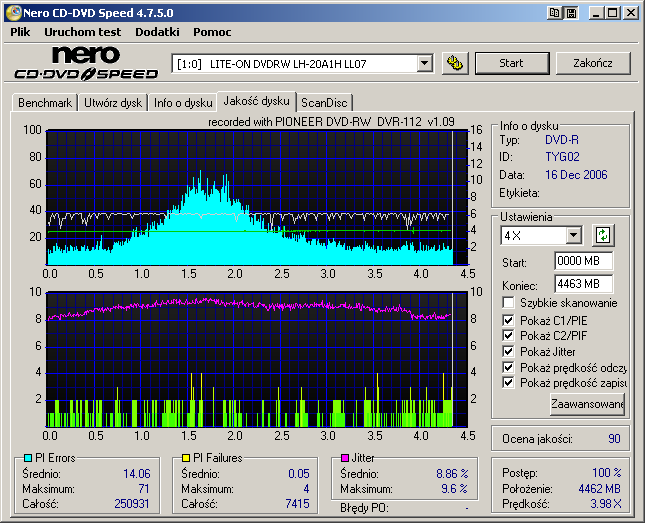
Task: Click the cyan PI Errors legend swatch
Action: 28,458
